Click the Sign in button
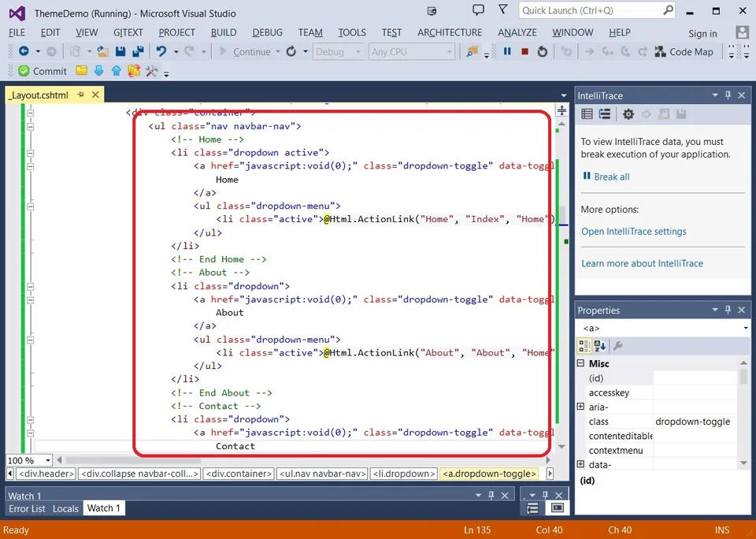The width and height of the screenshot is (756, 539). 702,33
